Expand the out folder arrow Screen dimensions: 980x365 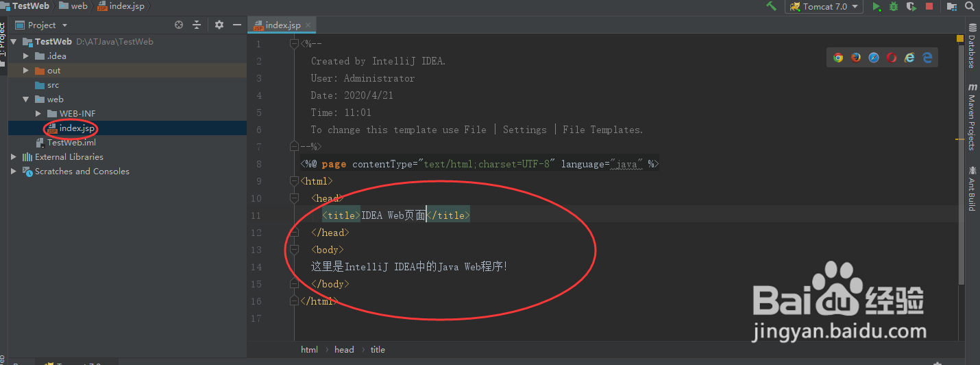pyautogui.click(x=26, y=70)
